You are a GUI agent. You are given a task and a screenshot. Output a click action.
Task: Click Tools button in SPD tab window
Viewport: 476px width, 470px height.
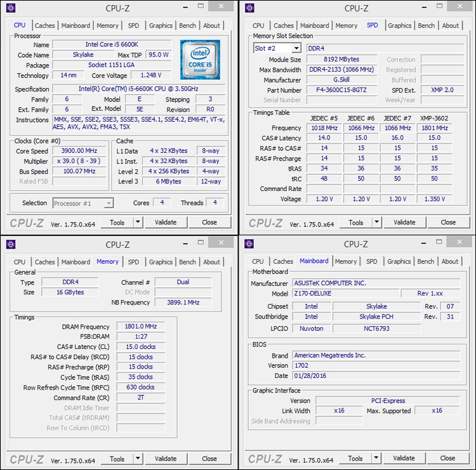tap(356, 222)
